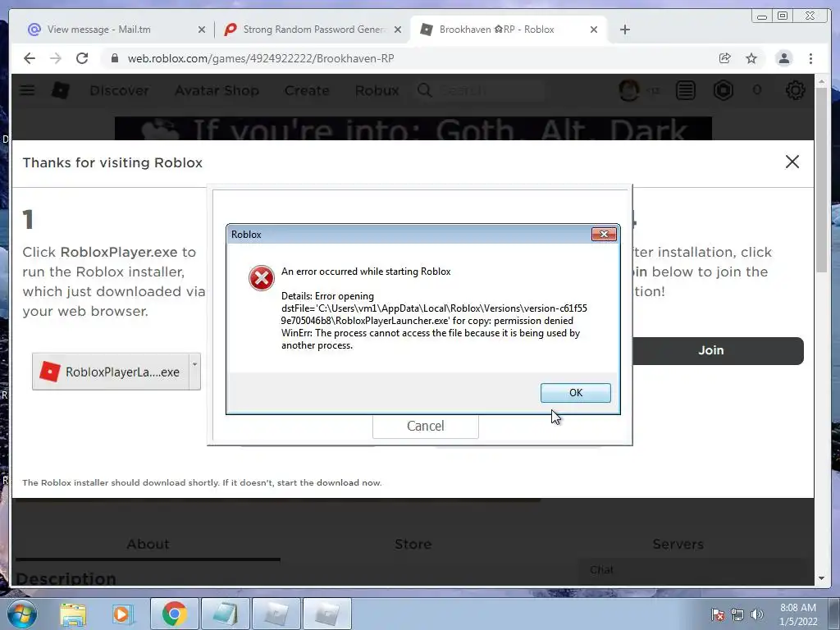Open the Windows Start menu

[21, 614]
